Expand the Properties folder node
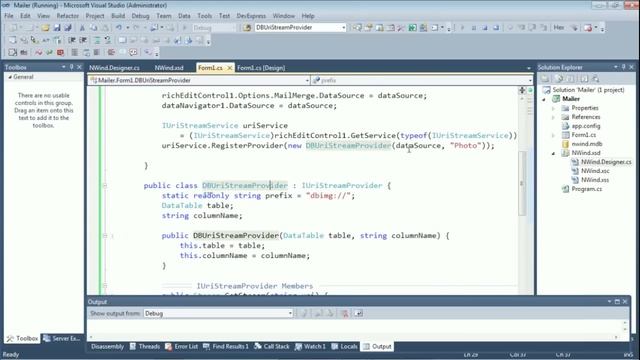 pos(553,108)
